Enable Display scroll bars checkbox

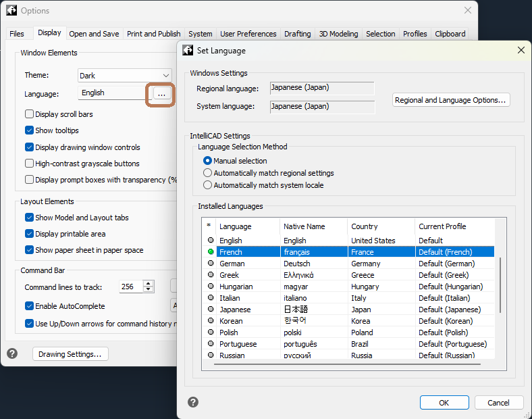tap(30, 114)
